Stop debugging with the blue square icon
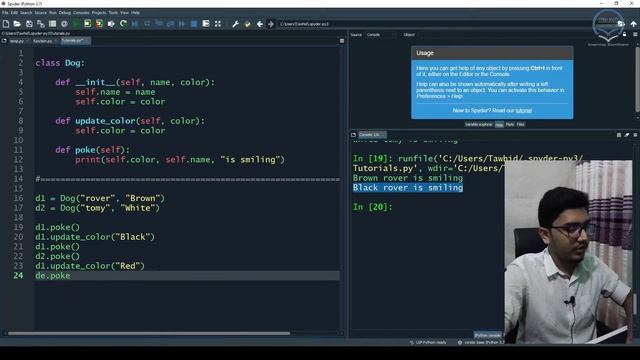This screenshot has height=360, width=640. [x=194, y=24]
